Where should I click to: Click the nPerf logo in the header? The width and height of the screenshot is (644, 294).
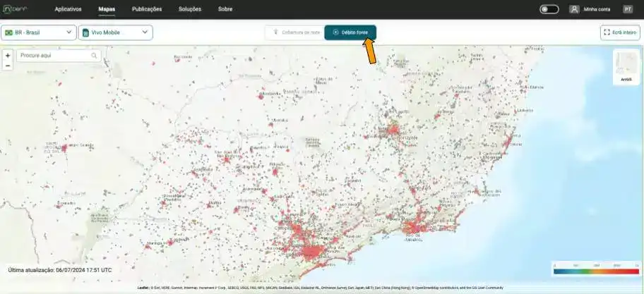pyautogui.click(x=16, y=9)
